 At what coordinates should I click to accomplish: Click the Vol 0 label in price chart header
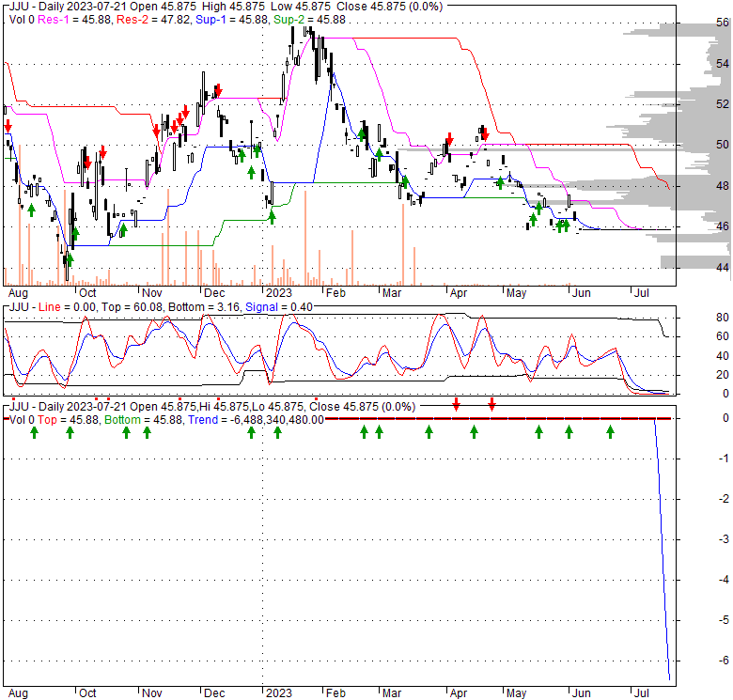22,20
